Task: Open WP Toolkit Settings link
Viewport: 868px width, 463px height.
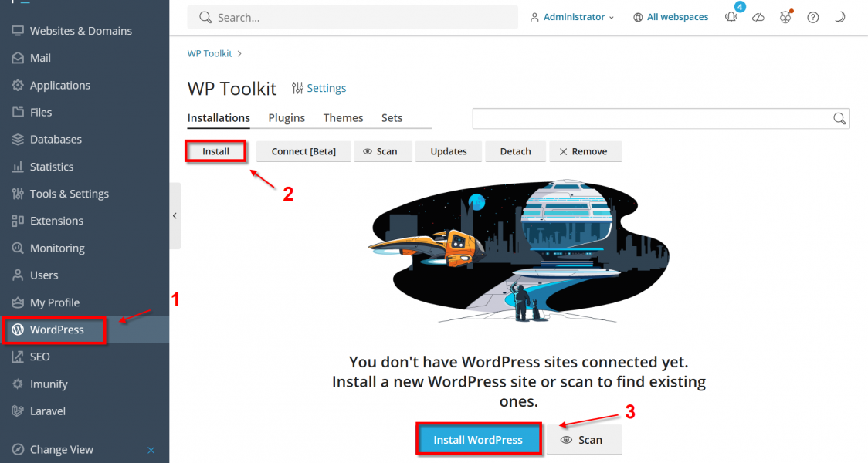Action: pyautogui.click(x=319, y=88)
